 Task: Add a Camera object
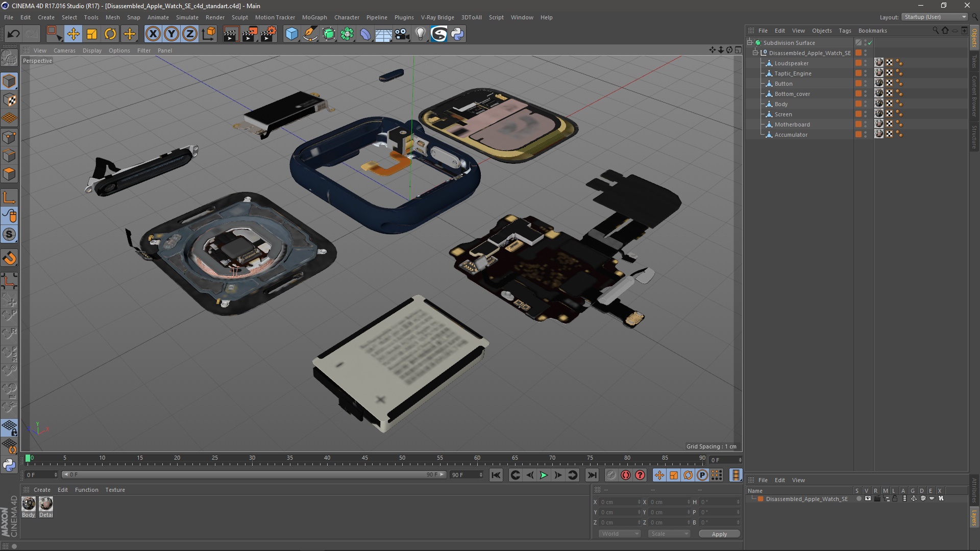pyautogui.click(x=402, y=34)
